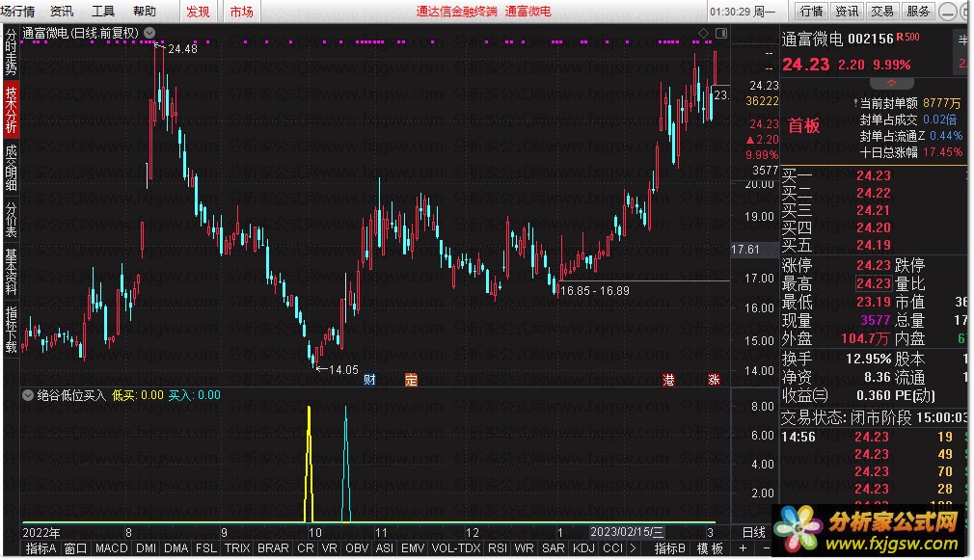Switch to the 分价表 sidebar tab
The image size is (974, 560).
click(x=11, y=220)
